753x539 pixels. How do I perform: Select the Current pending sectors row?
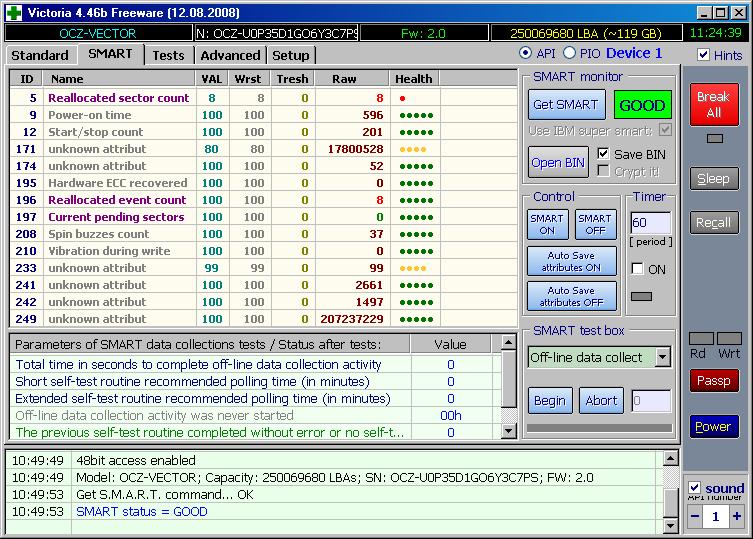pos(263,217)
